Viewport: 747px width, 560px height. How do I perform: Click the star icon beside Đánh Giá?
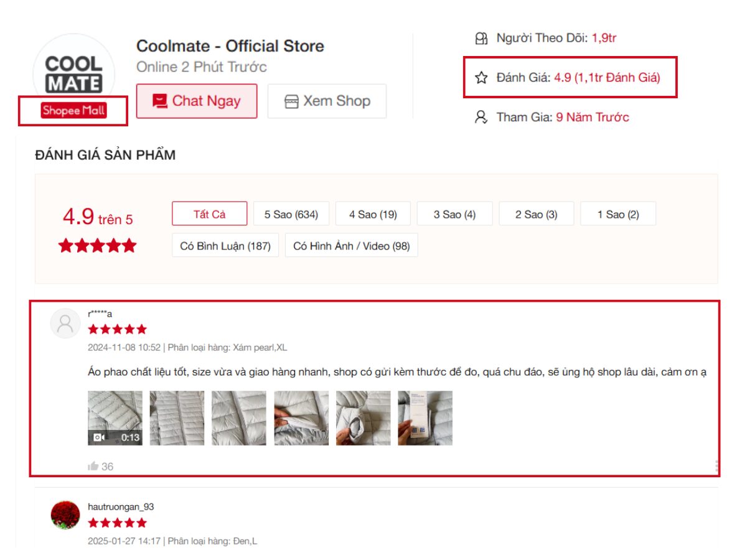[480, 77]
